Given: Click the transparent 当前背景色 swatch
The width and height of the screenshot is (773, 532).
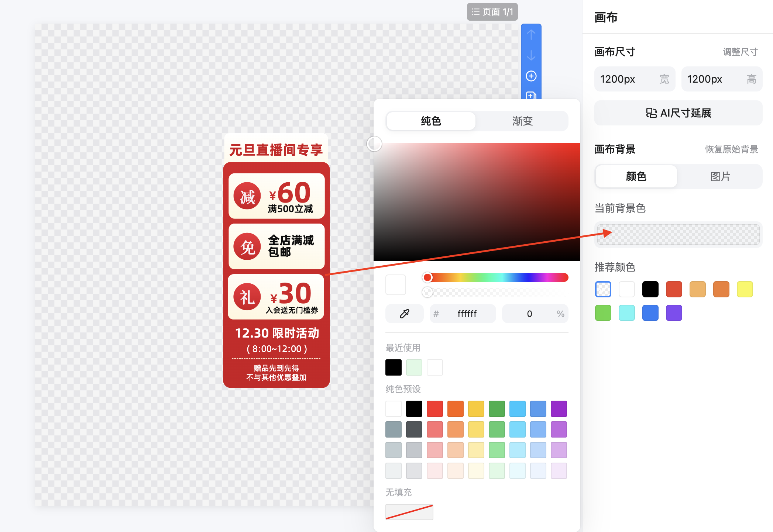Looking at the screenshot, I should 678,235.
